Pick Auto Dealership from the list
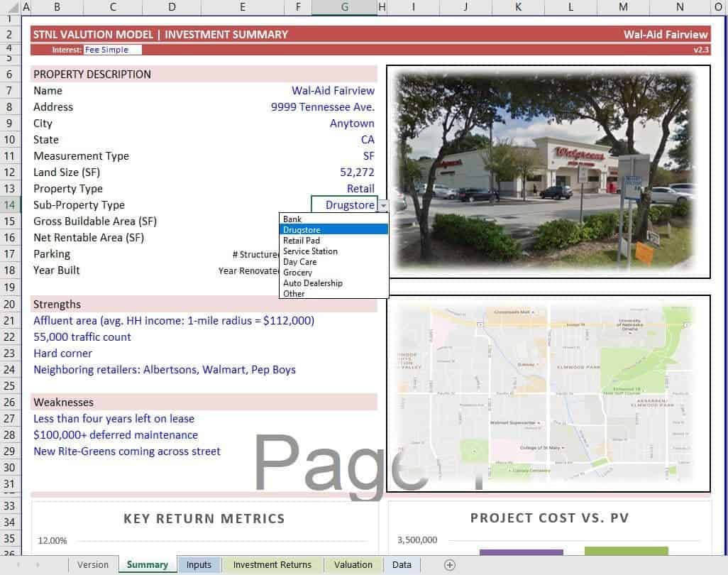This screenshot has height=575, width=728. point(333,283)
